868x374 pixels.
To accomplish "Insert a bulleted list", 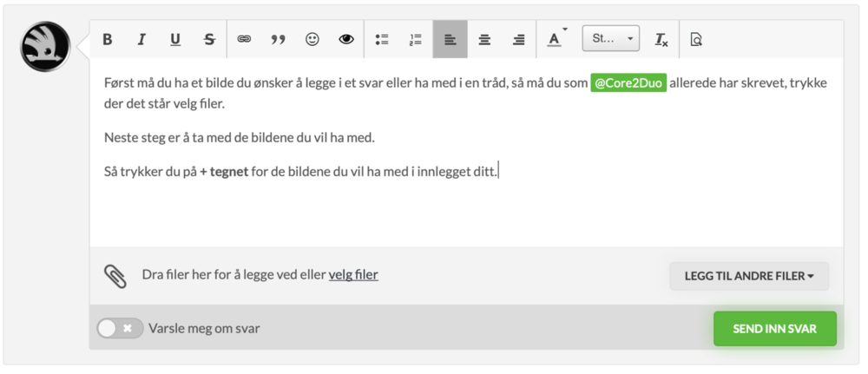I will coord(381,39).
